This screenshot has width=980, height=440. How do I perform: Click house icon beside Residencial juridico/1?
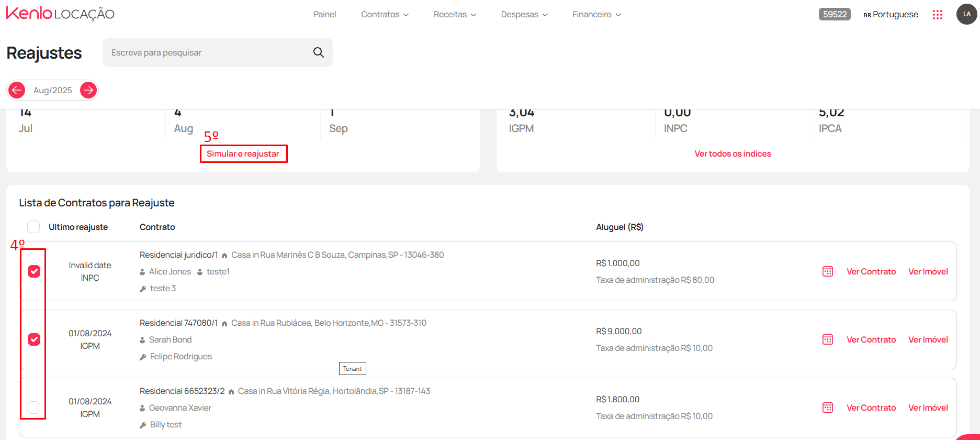click(x=224, y=256)
